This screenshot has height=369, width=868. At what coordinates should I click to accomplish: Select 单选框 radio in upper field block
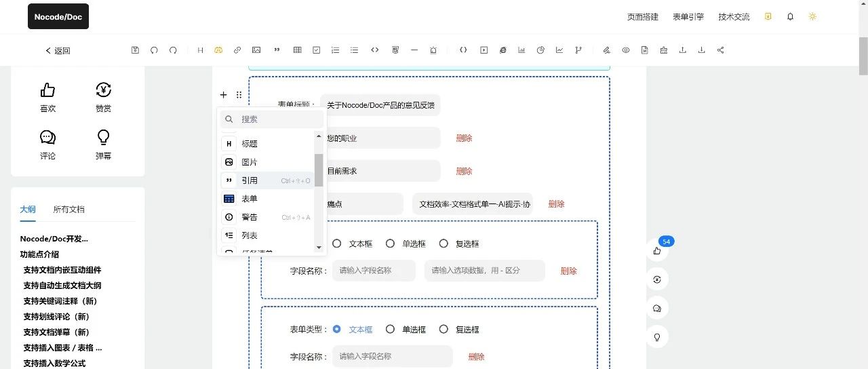click(390, 244)
